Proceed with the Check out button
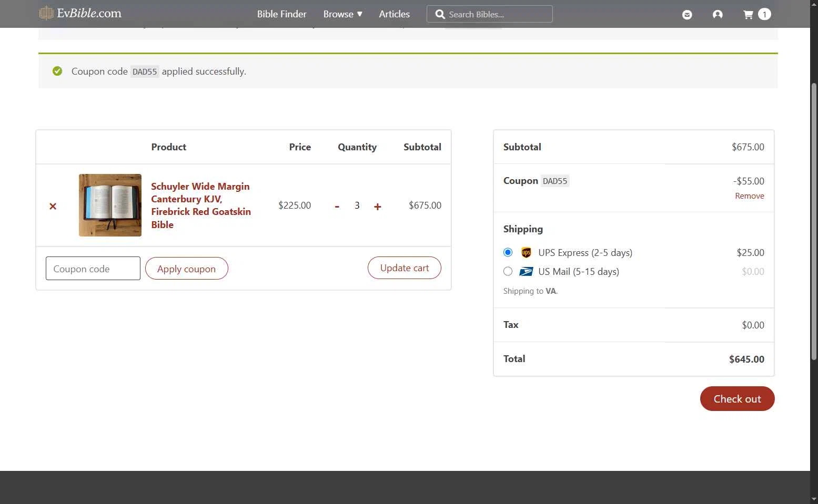 point(737,399)
